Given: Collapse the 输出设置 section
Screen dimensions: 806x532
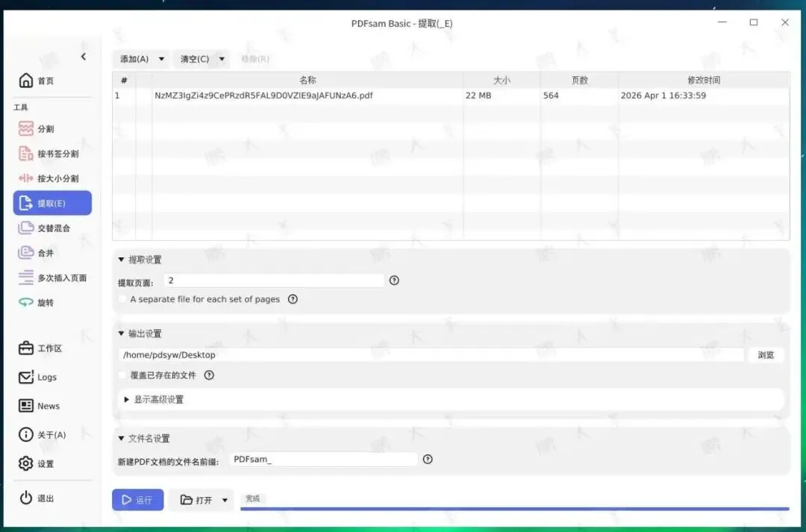Looking at the screenshot, I should 122,334.
